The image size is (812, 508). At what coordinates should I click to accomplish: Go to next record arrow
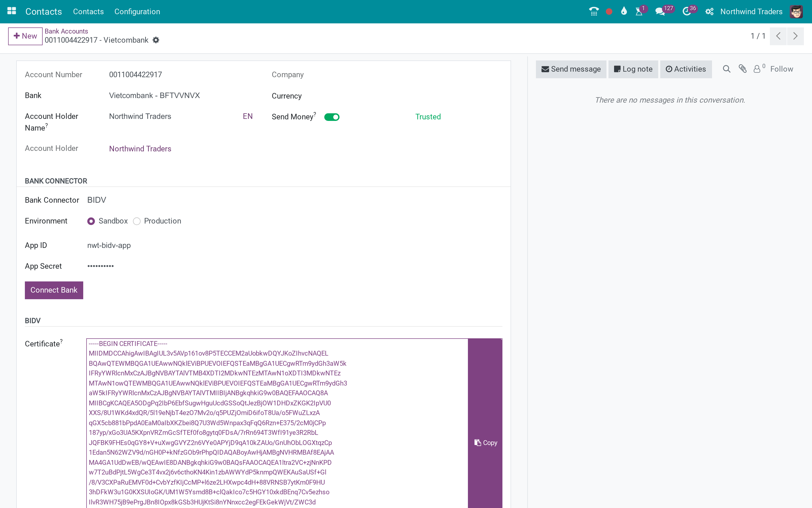click(x=795, y=36)
